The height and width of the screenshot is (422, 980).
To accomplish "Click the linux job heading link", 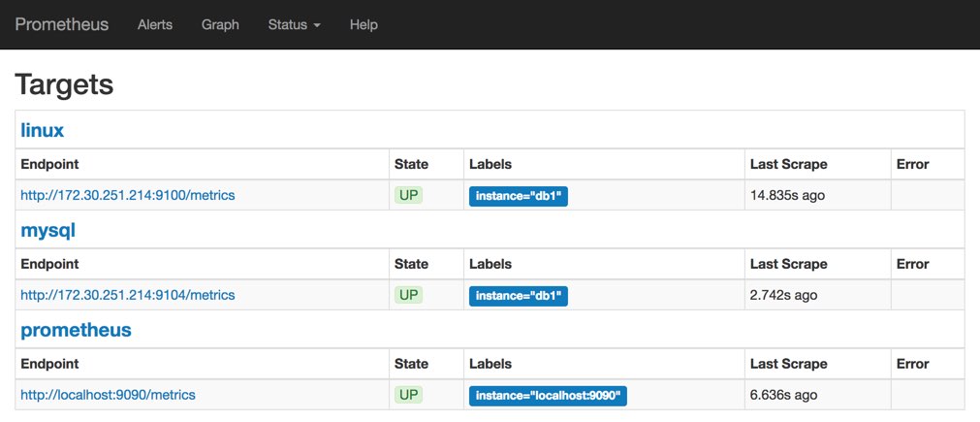I will [43, 130].
